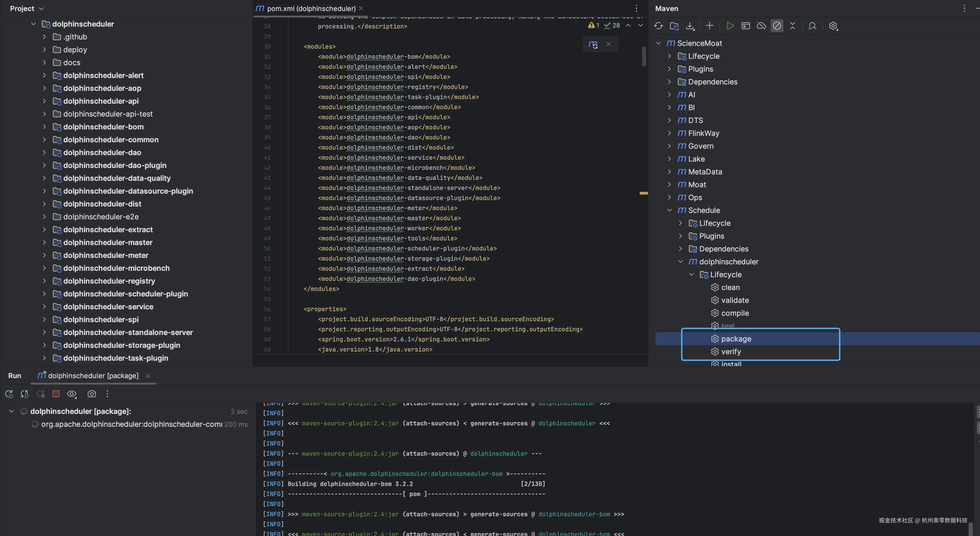980x536 pixels.
Task: Download sources and documentation in Maven panel
Action: (x=690, y=26)
